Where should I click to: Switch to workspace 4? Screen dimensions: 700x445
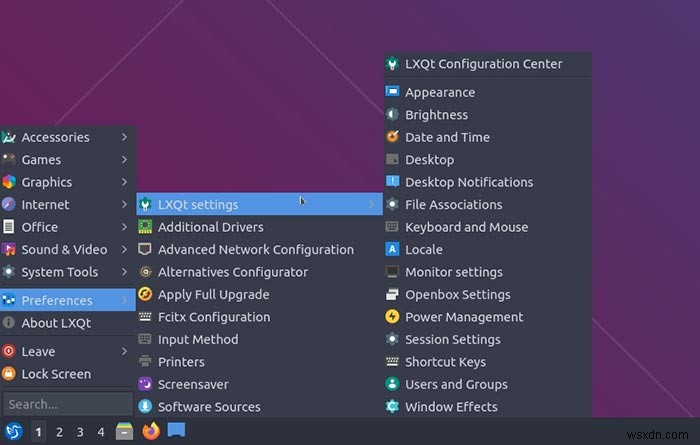[101, 432]
